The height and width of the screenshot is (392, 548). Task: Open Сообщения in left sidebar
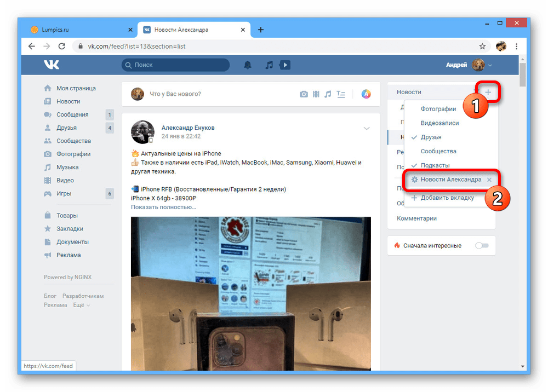[72, 114]
